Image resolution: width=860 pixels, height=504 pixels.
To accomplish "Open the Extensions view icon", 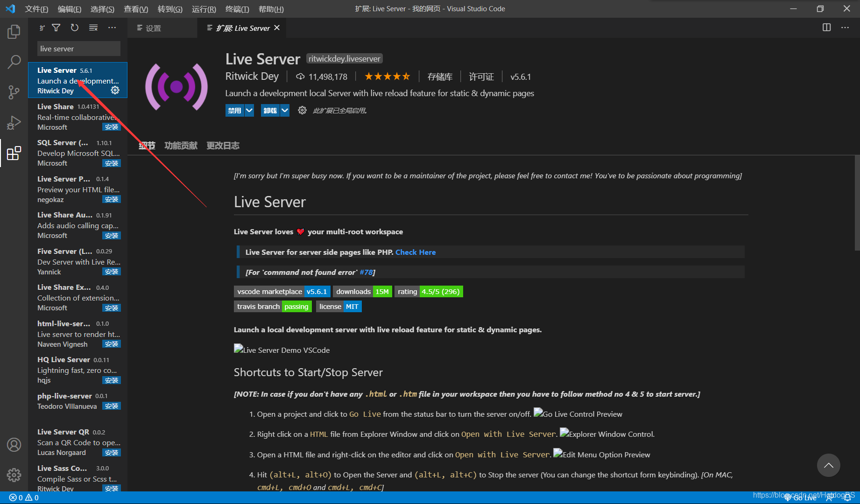I will (14, 153).
